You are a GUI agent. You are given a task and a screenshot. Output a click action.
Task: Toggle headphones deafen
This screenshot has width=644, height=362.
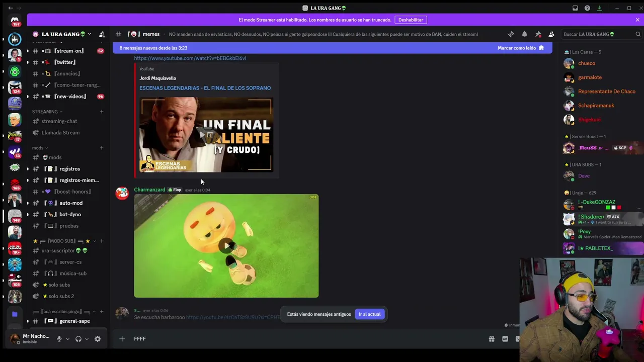[78, 339]
